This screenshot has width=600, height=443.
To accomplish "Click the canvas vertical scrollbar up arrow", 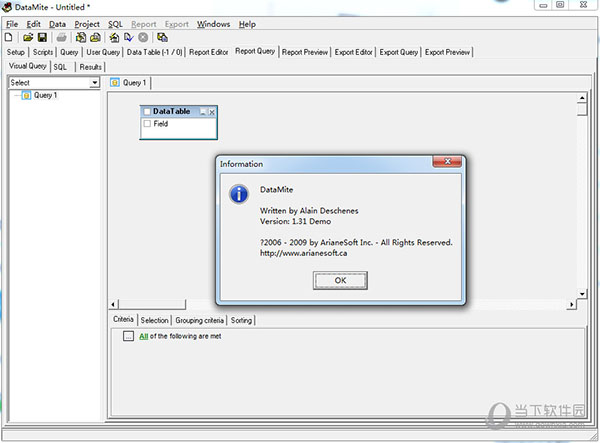I will pyautogui.click(x=582, y=98).
